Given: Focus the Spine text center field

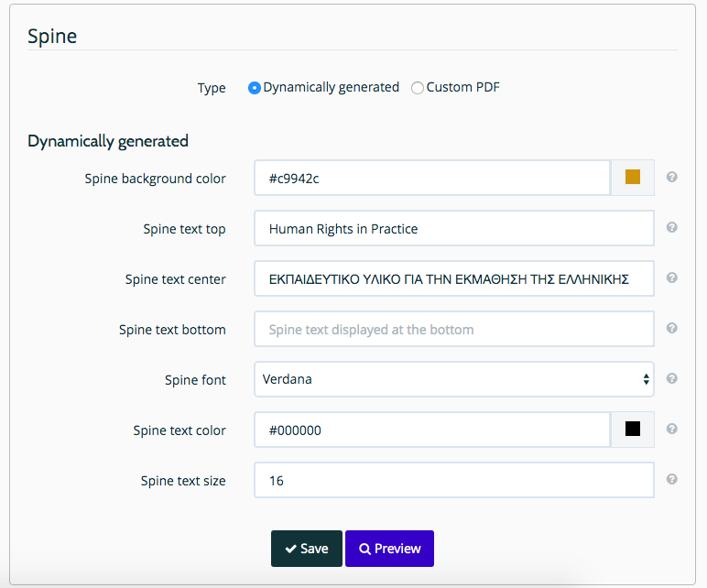Looking at the screenshot, I should pyautogui.click(x=454, y=278).
